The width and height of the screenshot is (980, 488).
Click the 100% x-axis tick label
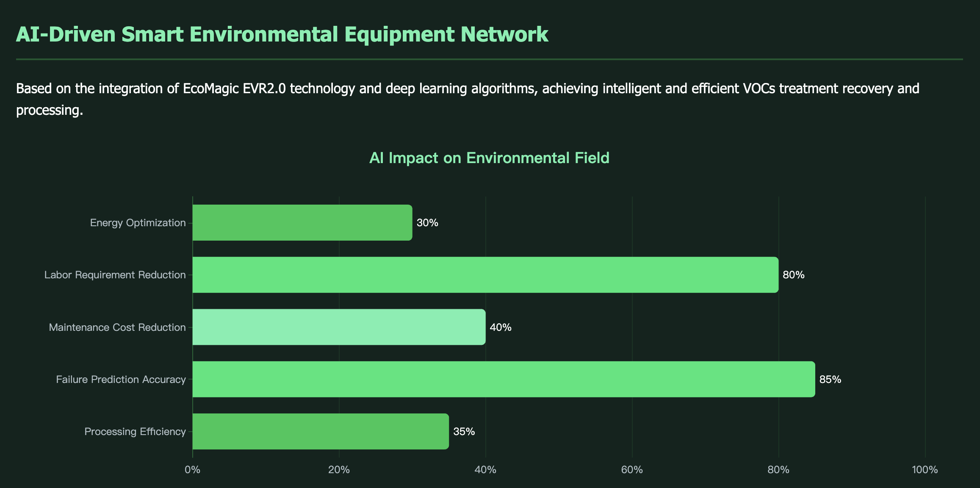925,469
